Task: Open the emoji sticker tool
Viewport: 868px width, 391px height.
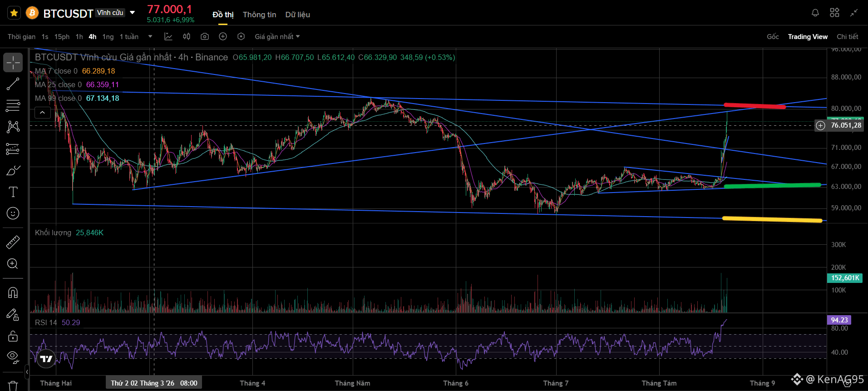Action: pos(13,213)
